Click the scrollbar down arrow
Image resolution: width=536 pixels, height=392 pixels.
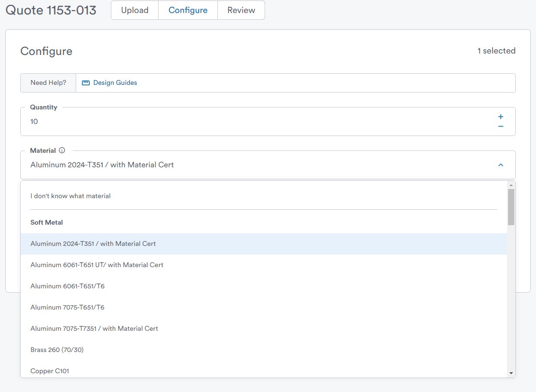click(x=511, y=372)
